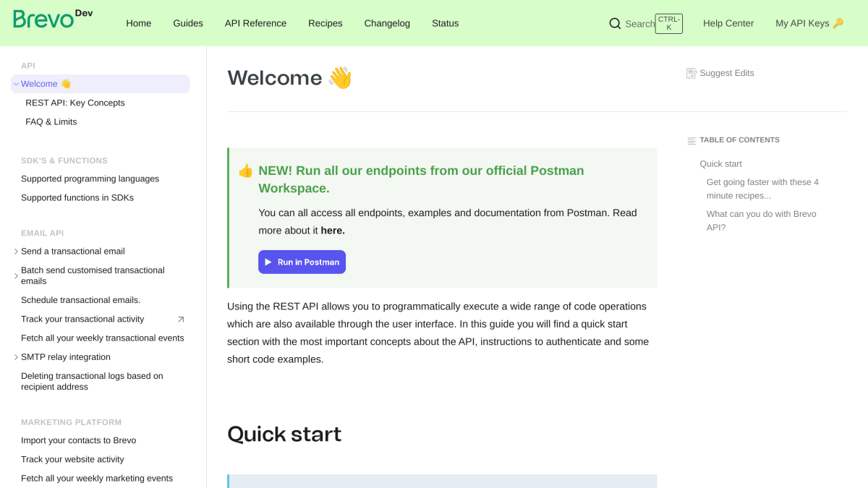This screenshot has width=868, height=488.
Task: Click the table of contents list icon
Action: (x=692, y=140)
